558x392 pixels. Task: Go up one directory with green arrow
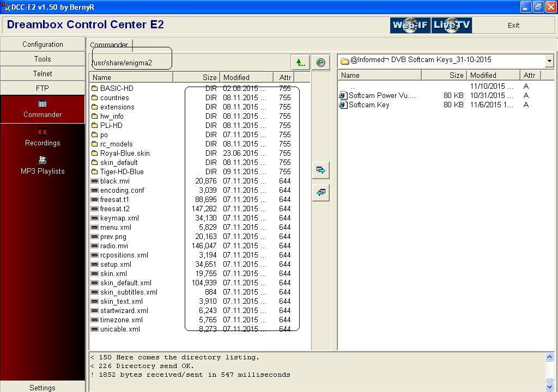click(301, 63)
